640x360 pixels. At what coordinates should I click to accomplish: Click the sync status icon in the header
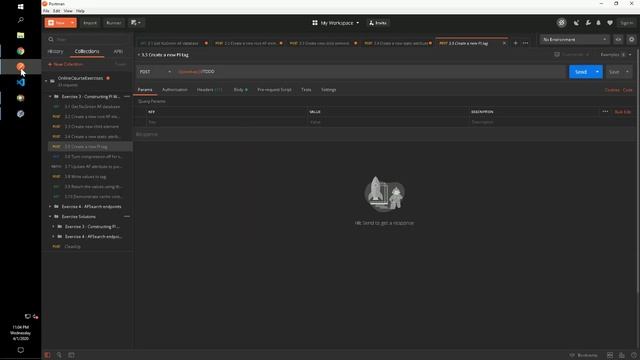(561, 23)
